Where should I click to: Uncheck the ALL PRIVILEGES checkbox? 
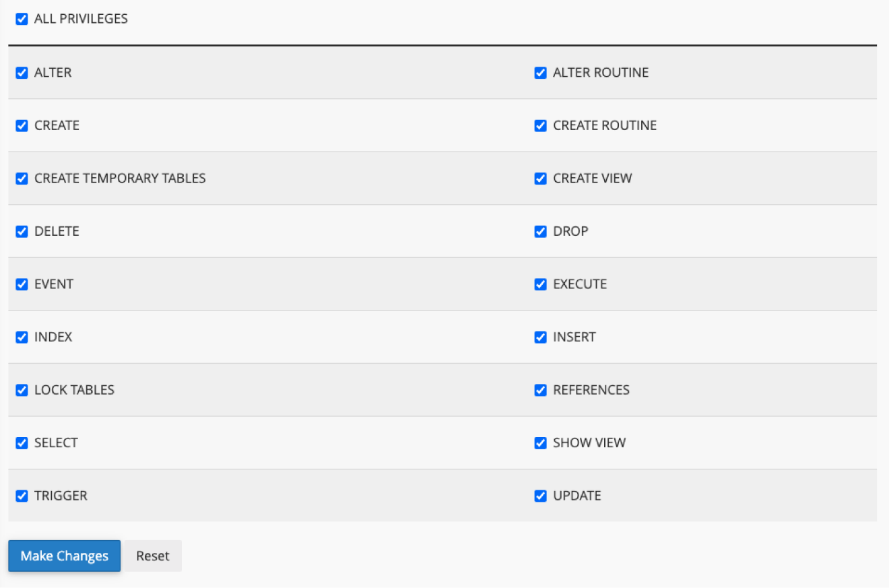(22, 19)
